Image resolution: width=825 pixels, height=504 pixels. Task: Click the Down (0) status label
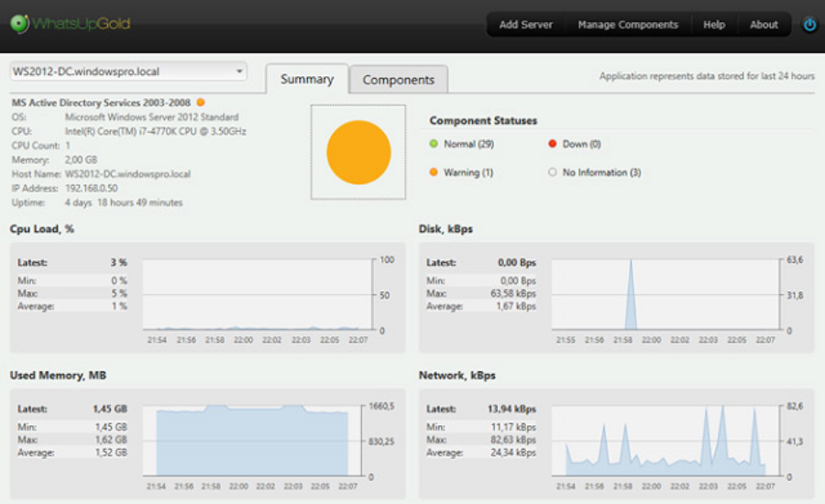pyautogui.click(x=581, y=144)
